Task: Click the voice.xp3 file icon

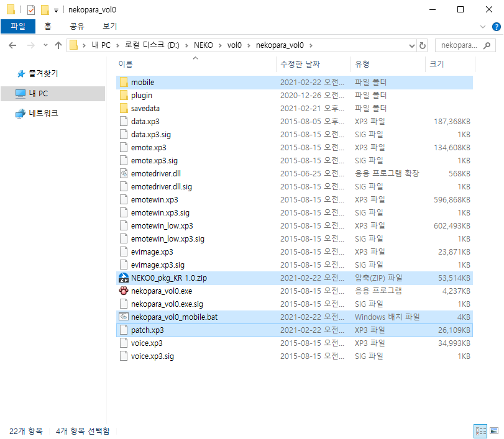Action: (x=124, y=343)
